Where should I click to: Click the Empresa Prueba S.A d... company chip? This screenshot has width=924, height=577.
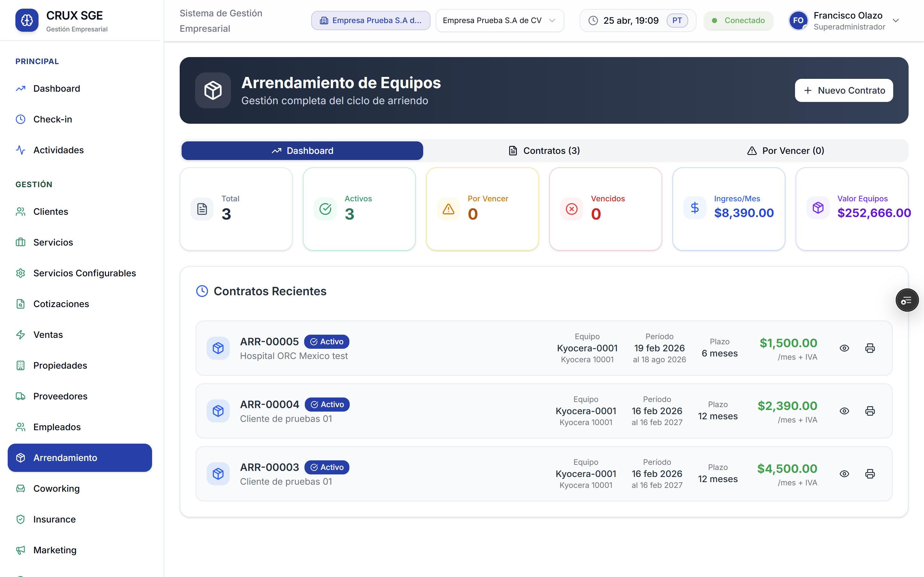[x=370, y=21]
